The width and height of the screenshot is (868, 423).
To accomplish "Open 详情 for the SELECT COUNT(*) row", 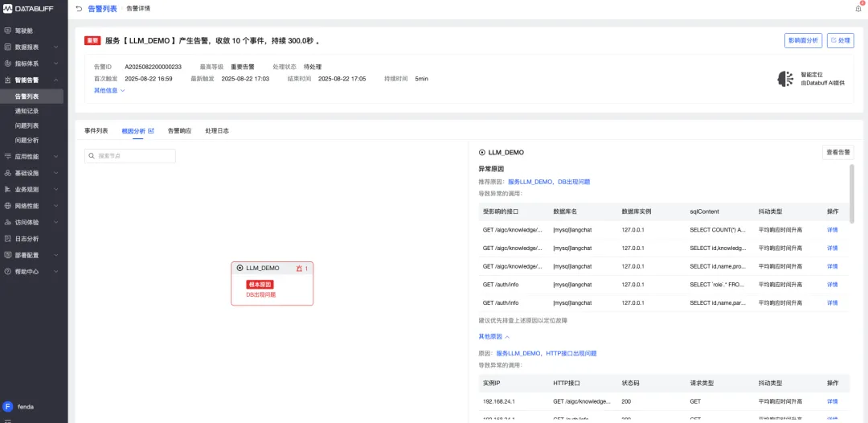I will pos(832,230).
